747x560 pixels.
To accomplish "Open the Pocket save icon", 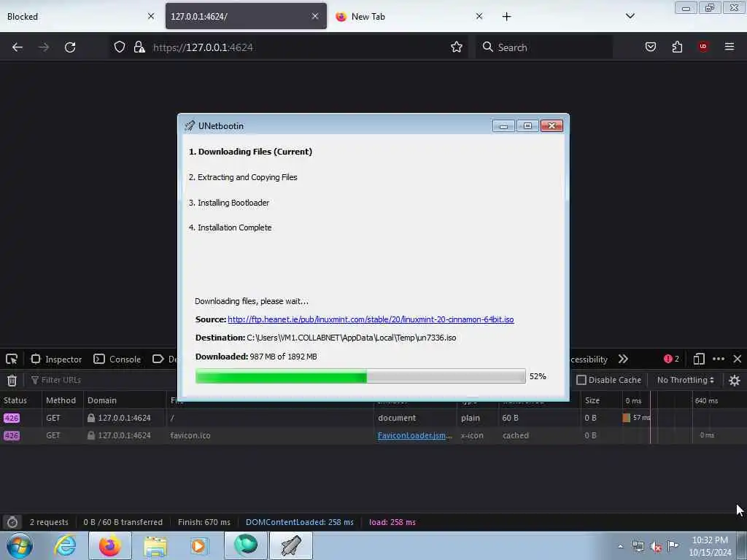I will coord(650,47).
